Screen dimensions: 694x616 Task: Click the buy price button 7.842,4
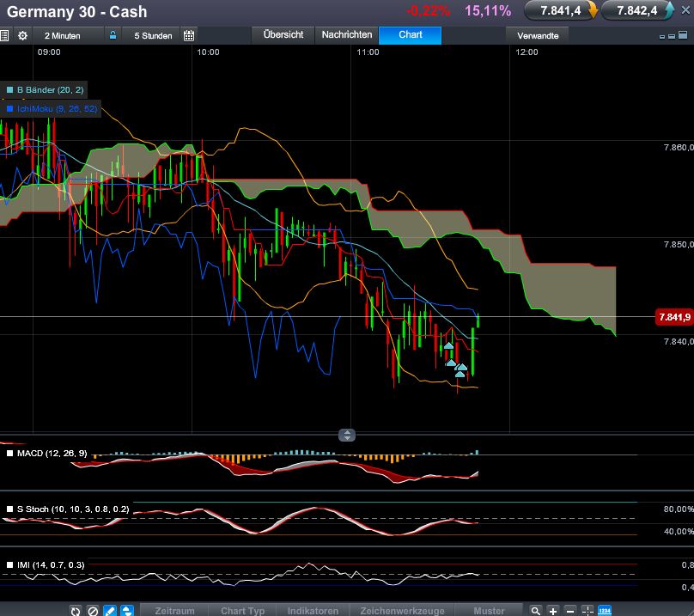tap(637, 10)
